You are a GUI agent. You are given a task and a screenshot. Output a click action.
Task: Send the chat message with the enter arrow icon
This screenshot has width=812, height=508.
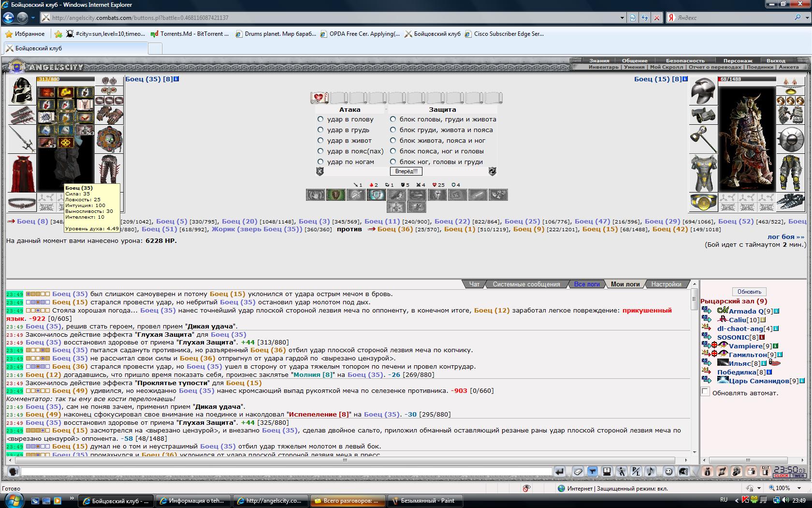[559, 471]
